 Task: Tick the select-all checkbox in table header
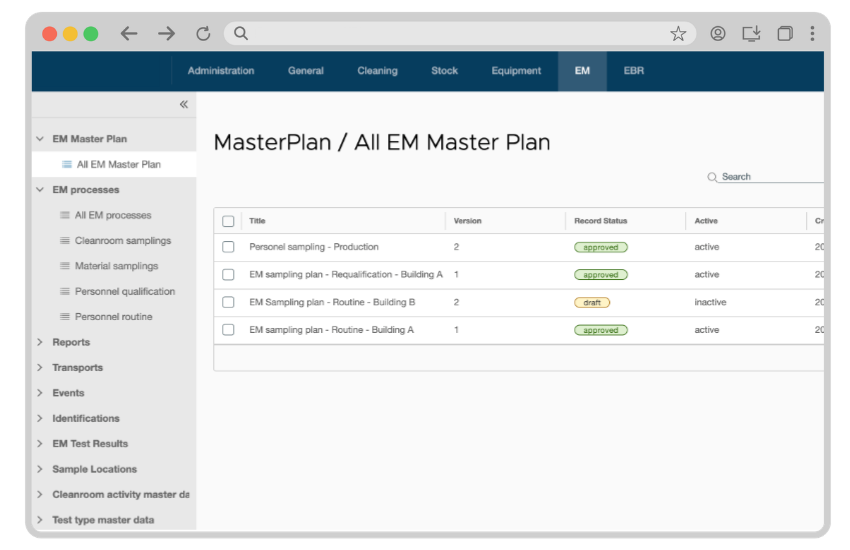tap(228, 221)
